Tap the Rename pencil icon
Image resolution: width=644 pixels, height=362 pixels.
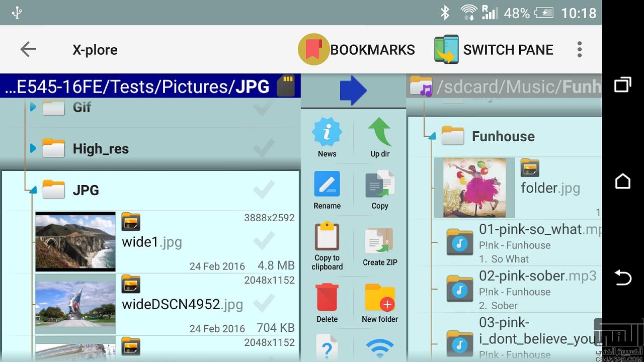pos(327,184)
